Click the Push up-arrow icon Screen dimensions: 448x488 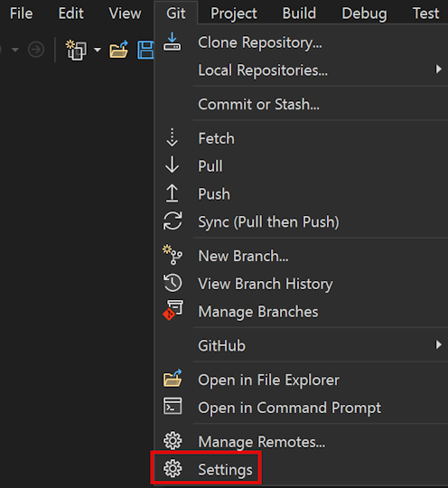[x=172, y=193]
